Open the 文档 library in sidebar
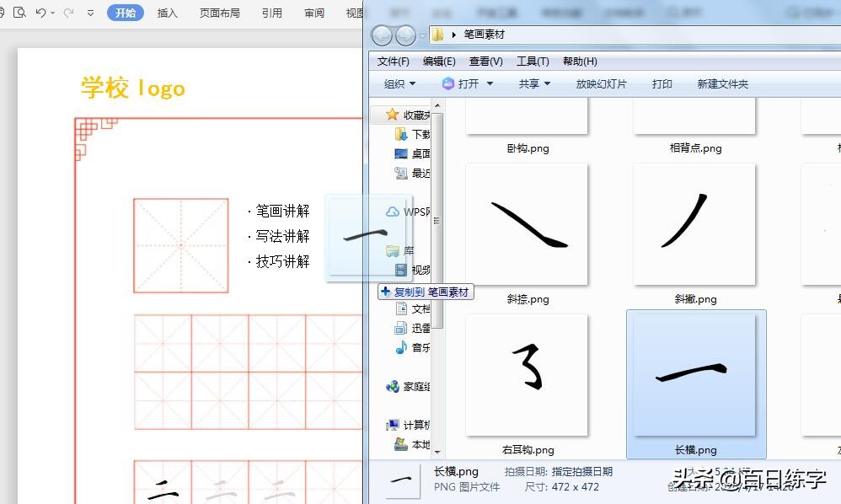This screenshot has height=504, width=841. pyautogui.click(x=411, y=308)
